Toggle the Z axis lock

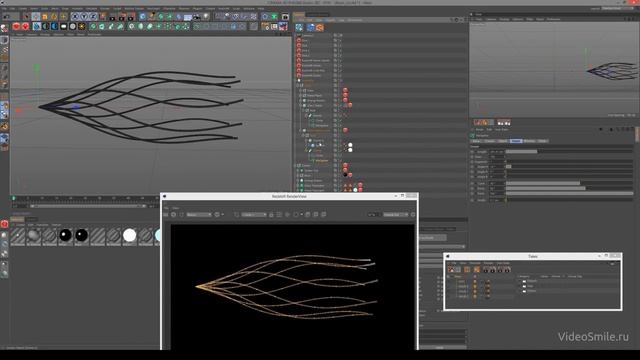(x=93, y=16)
